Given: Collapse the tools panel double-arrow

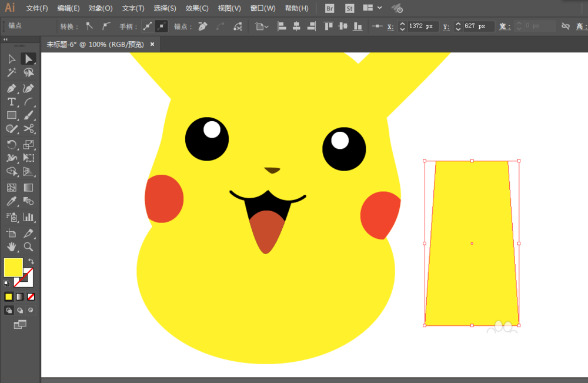Looking at the screenshot, I should click(x=5, y=39).
